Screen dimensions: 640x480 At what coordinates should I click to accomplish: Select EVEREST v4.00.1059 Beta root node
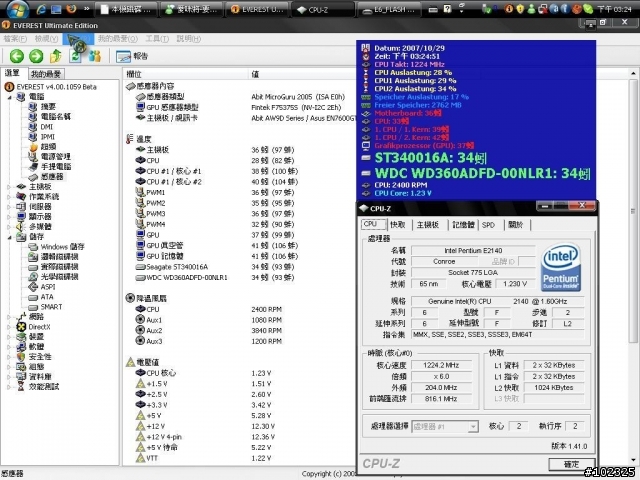tap(56, 87)
